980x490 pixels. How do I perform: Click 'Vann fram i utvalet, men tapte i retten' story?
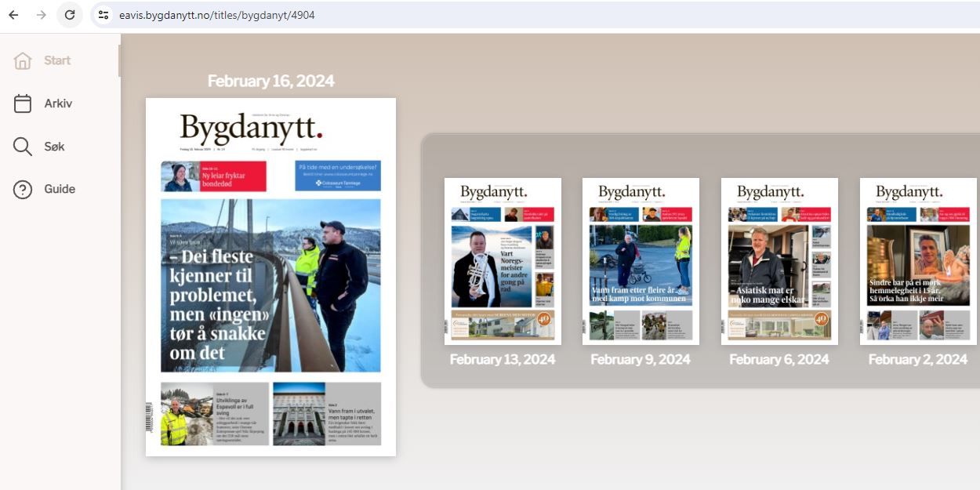click(327, 414)
